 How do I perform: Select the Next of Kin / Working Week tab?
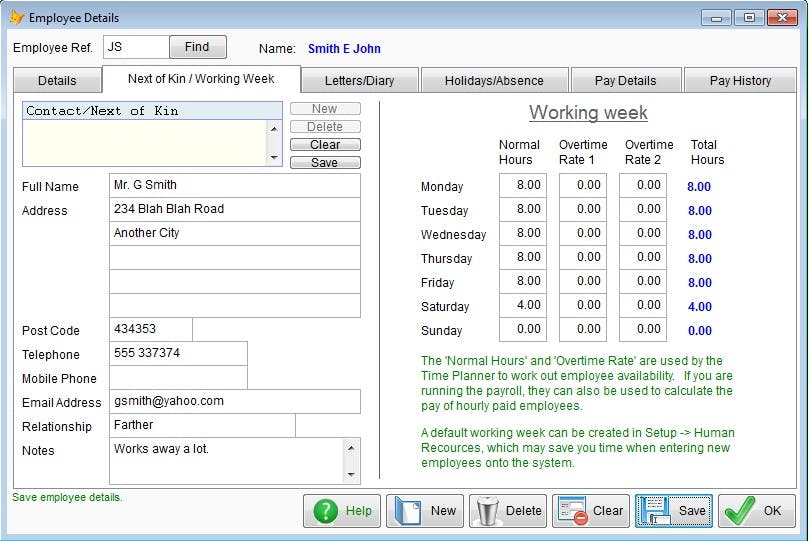coord(201,79)
